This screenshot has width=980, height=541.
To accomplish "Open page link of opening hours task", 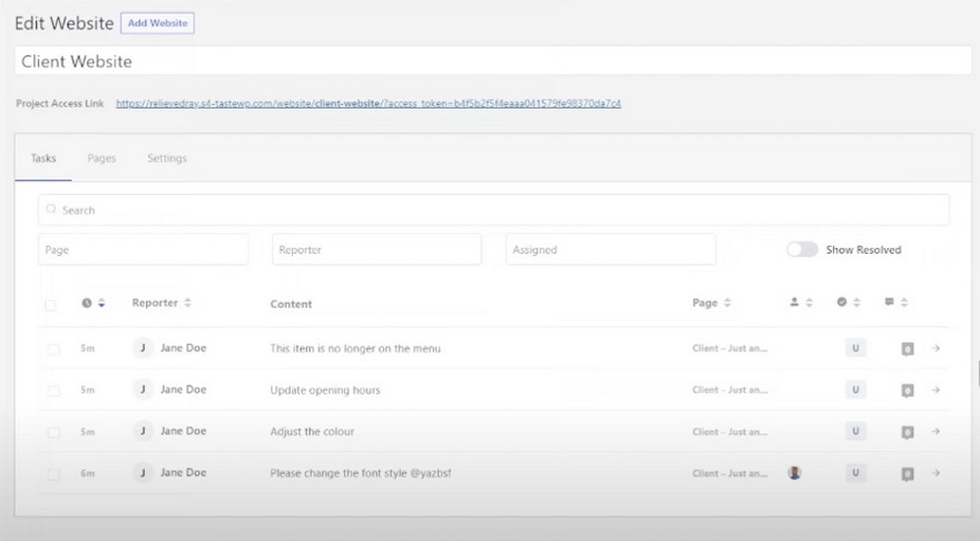I will [x=729, y=390].
